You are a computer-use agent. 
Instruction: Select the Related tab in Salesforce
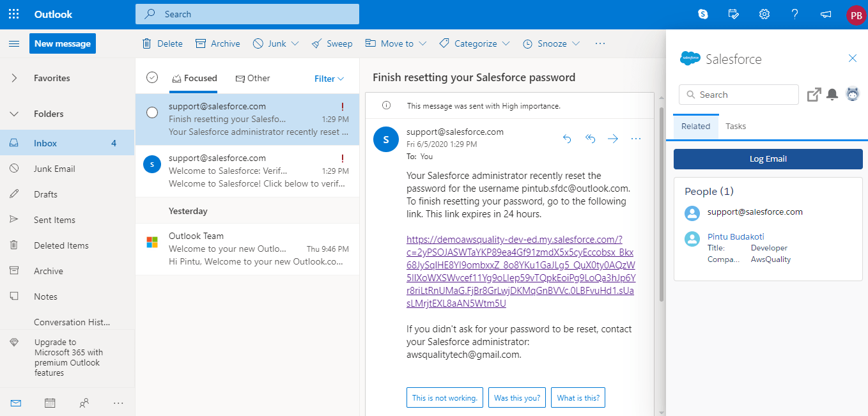[x=695, y=127]
